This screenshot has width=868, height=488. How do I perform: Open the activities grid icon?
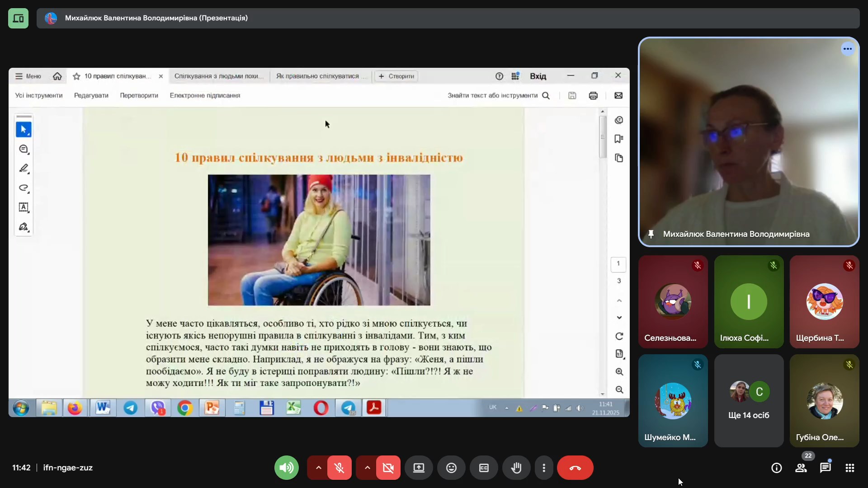(x=849, y=468)
